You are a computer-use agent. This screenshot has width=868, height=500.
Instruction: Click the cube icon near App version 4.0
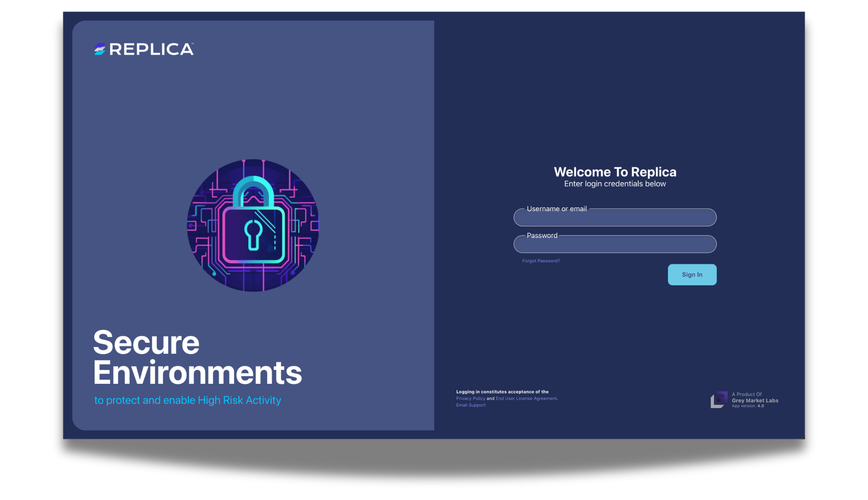pos(718,399)
